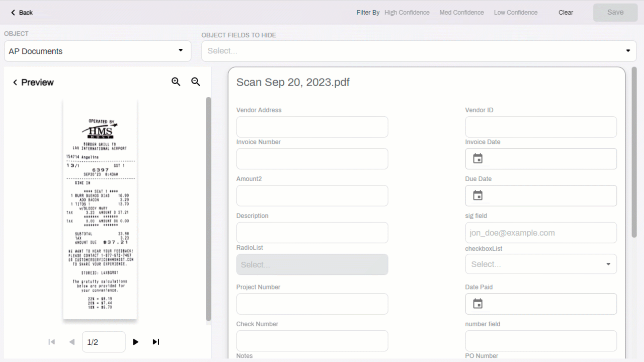
Task: Clear the confidence filter
Action: click(566, 13)
